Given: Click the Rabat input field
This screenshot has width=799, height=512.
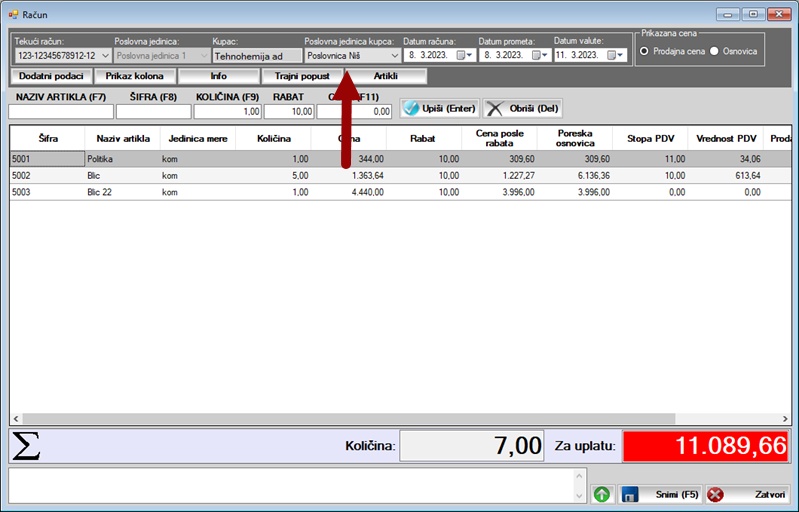Looking at the screenshot, I should point(289,112).
